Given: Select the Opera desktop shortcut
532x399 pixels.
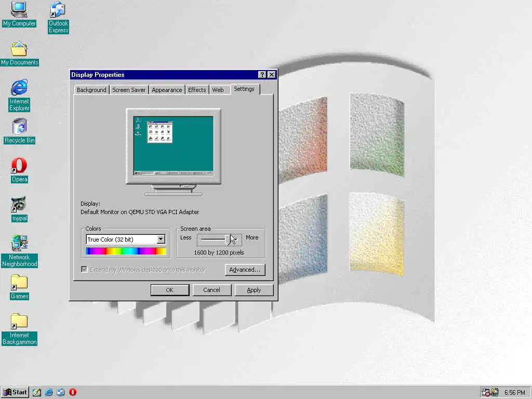Looking at the screenshot, I should pyautogui.click(x=19, y=170).
